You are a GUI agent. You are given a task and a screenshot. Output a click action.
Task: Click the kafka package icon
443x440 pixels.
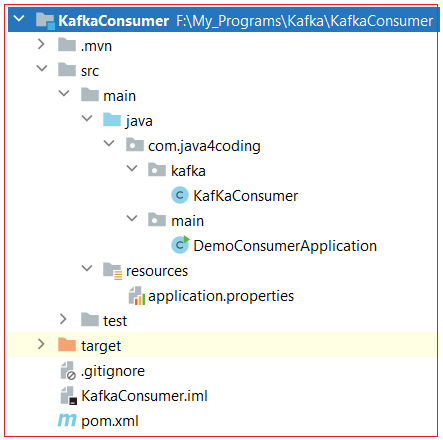pos(157,170)
